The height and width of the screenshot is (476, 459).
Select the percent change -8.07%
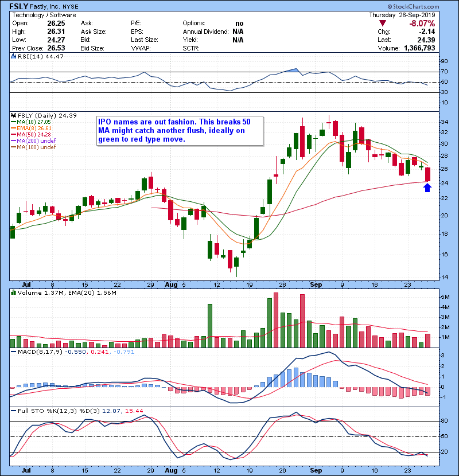[x=422, y=24]
